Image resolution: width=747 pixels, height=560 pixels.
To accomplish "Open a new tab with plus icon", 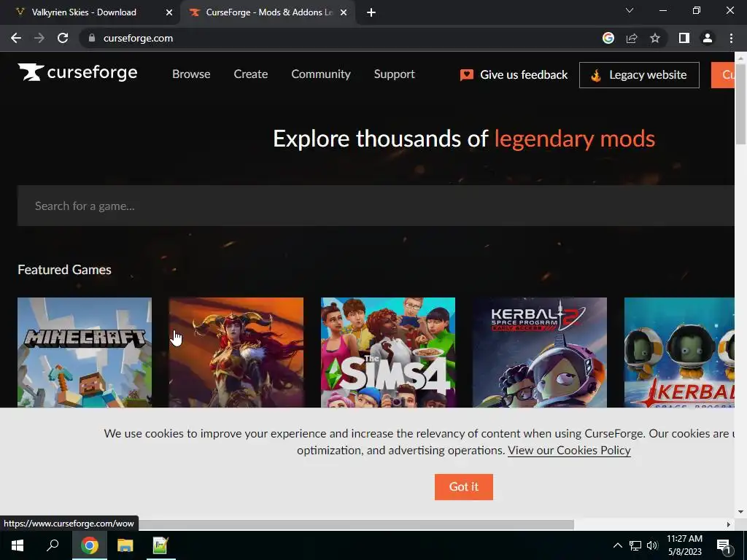I will coord(371,12).
